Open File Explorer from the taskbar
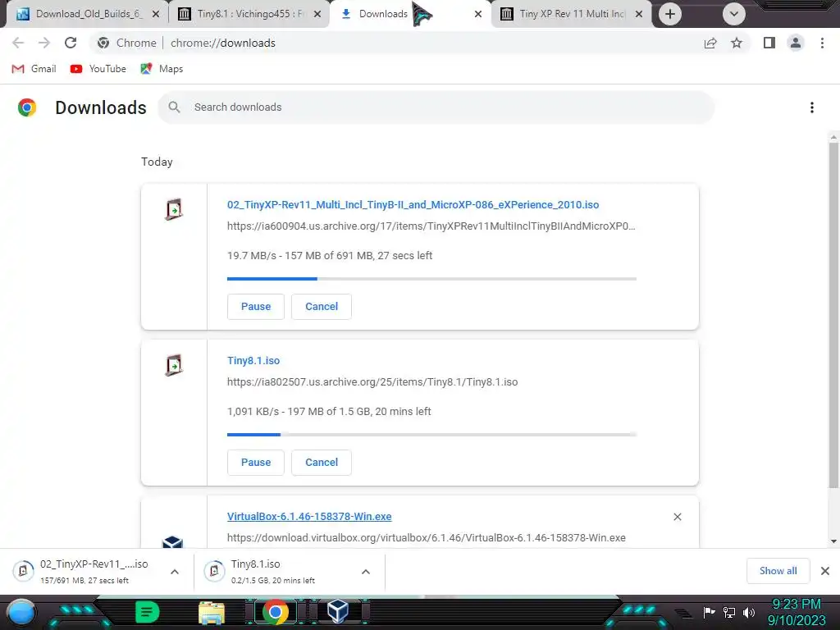 click(x=211, y=613)
